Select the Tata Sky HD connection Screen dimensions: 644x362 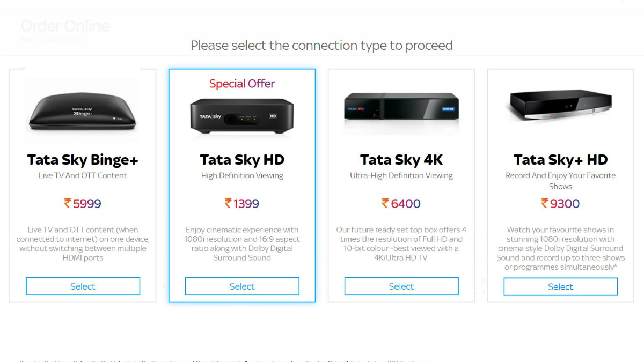tap(241, 286)
